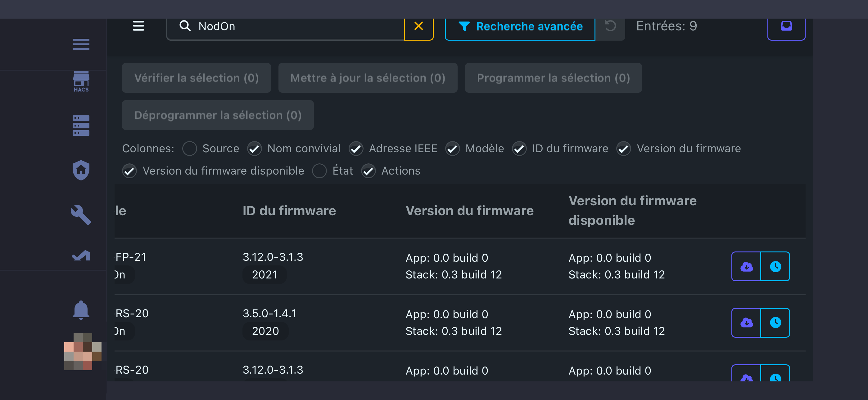The height and width of the screenshot is (400, 868).
Task: Open the wrench developer tools icon
Action: [81, 215]
